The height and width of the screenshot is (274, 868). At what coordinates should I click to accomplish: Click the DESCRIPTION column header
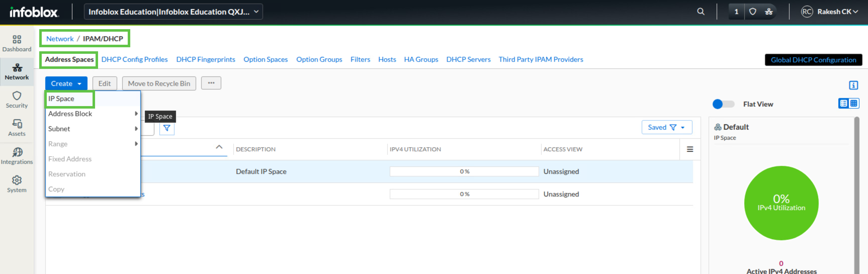coord(255,149)
